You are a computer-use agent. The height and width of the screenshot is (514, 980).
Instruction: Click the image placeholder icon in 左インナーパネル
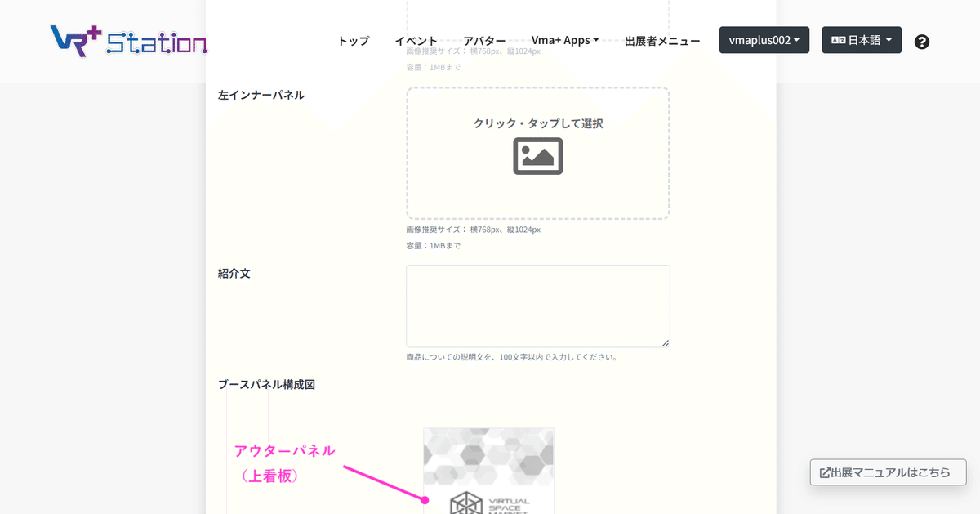click(538, 156)
